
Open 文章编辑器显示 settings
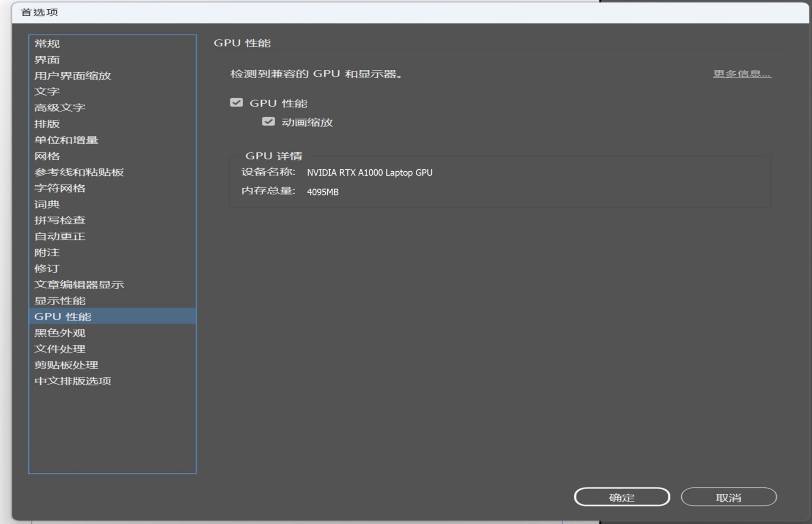click(79, 285)
